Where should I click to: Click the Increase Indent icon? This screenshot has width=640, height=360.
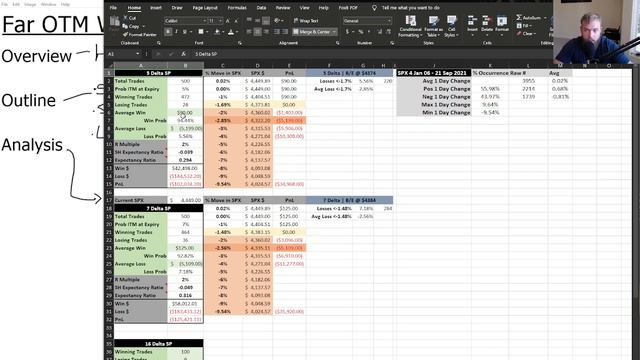[x=285, y=32]
